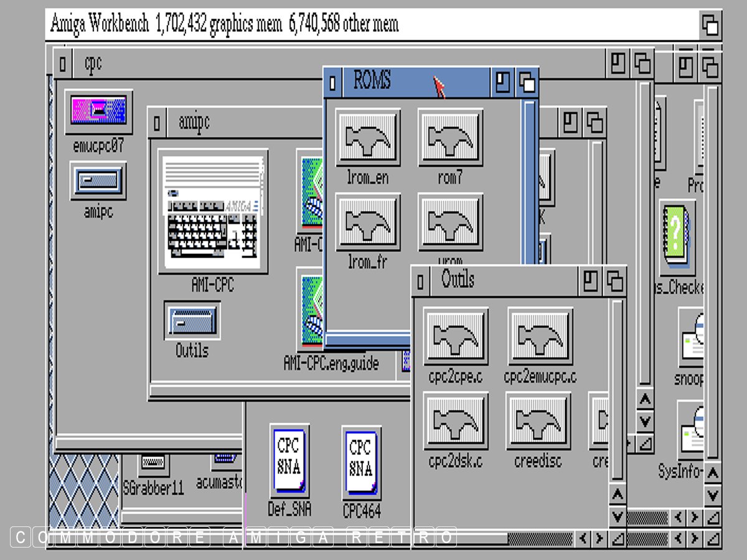Click the ROMS window title bar
747x560 pixels.
[x=411, y=82]
